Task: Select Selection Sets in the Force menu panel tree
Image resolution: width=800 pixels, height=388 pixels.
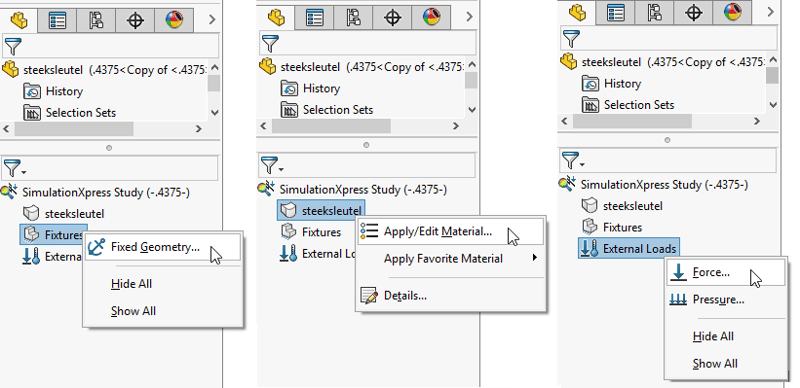Action: pos(628,105)
